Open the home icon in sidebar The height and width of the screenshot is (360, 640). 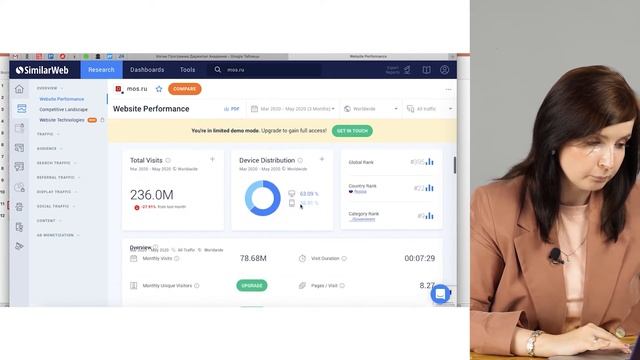19,89
